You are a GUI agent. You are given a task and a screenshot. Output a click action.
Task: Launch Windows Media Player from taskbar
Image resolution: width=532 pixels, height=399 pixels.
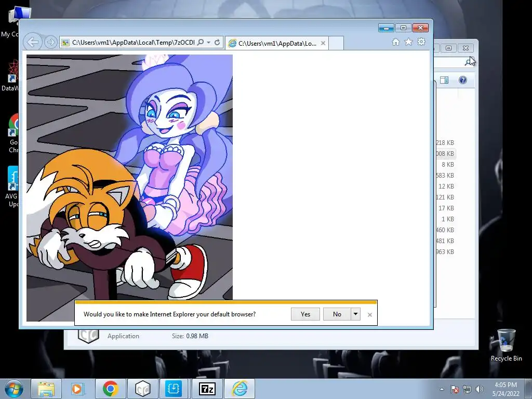pos(77,389)
